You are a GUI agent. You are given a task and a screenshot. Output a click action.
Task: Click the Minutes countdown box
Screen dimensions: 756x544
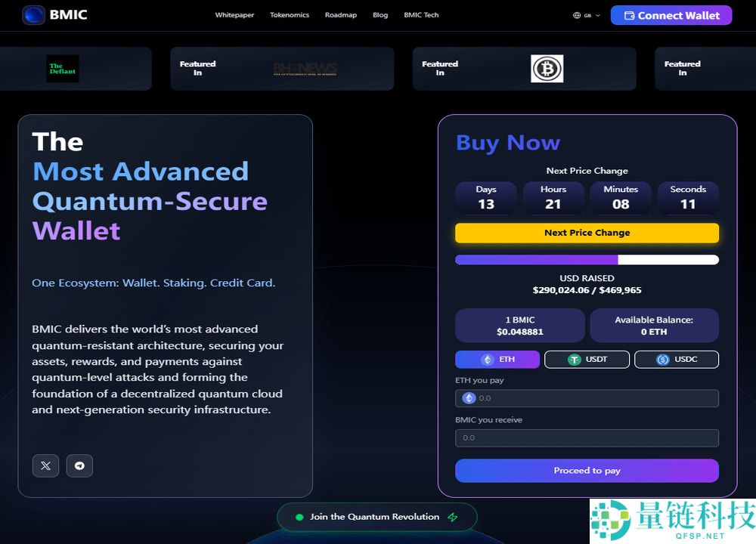click(621, 197)
